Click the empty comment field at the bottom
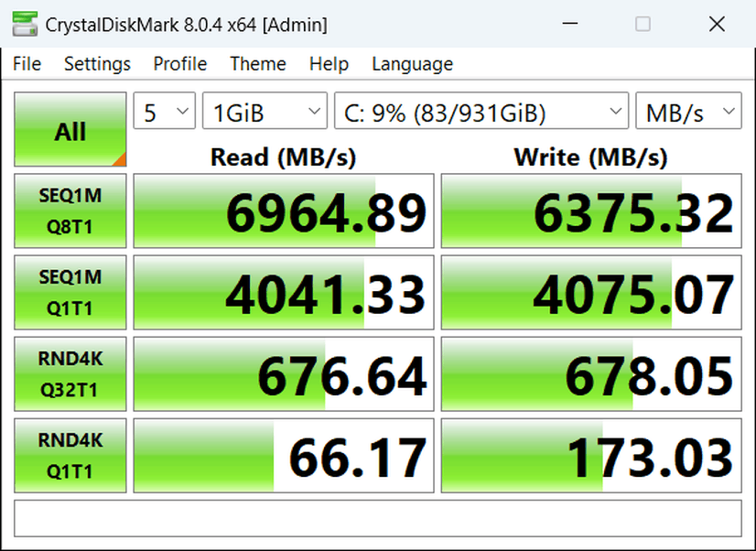Screen dimensions: 756x551 (378, 518)
